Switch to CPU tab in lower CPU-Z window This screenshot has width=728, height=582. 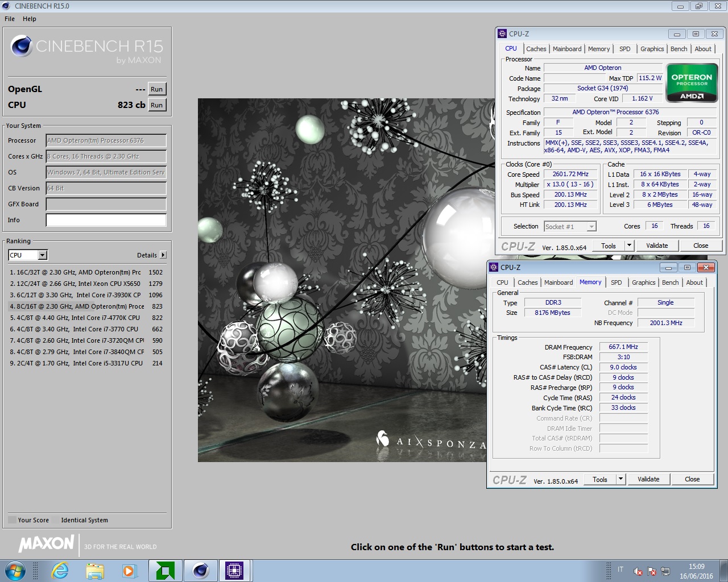click(x=502, y=282)
